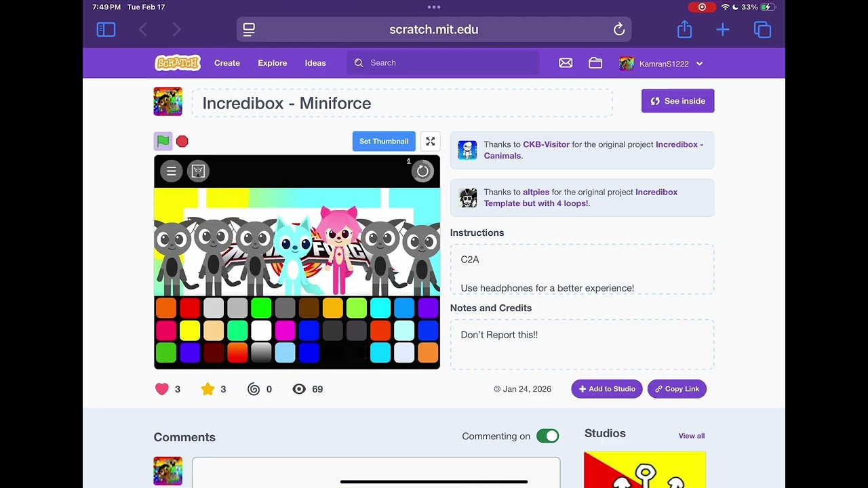Click the scratch.mit.edu address bar
The height and width of the screenshot is (488, 868).
434,29
